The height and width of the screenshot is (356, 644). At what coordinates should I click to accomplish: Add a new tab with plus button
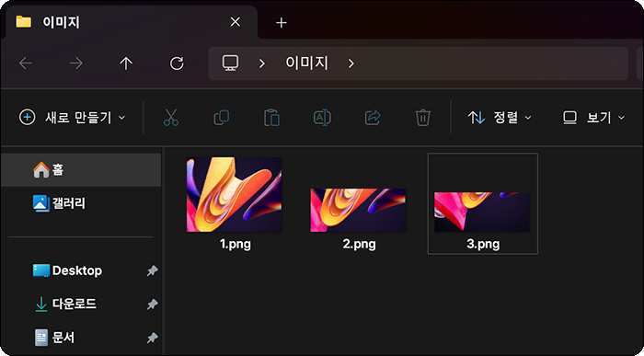[x=282, y=23]
